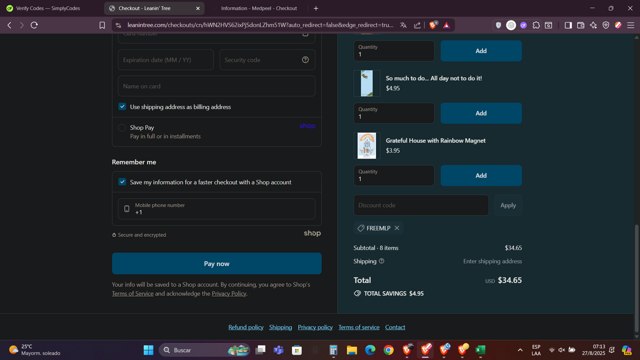Screen dimensions: 640x360
Task: Click the taskbar Buscar search box
Action: point(204,350)
